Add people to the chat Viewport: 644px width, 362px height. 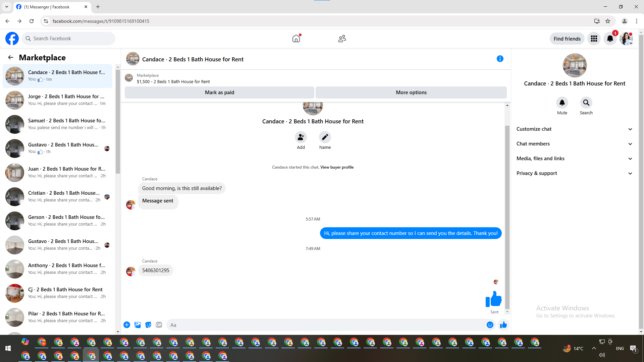click(301, 137)
